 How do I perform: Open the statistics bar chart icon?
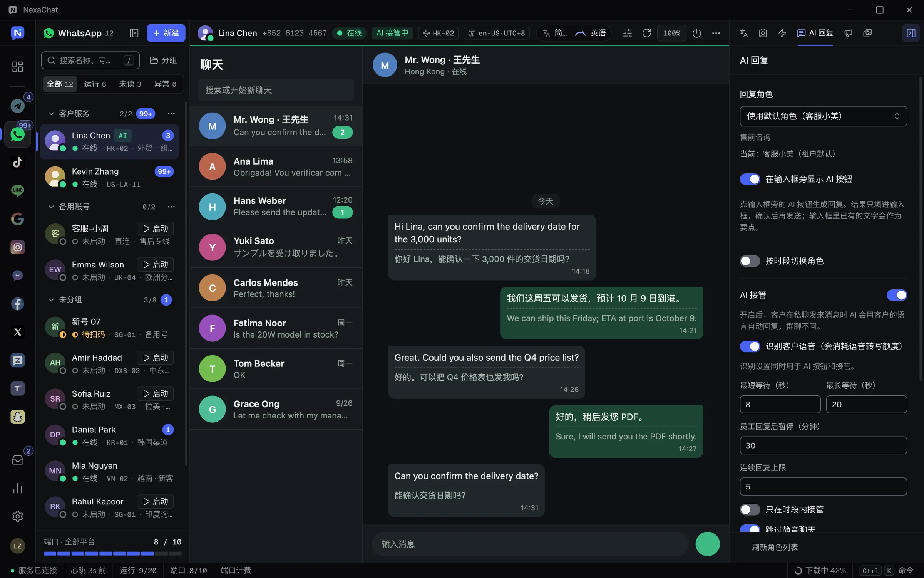click(17, 488)
